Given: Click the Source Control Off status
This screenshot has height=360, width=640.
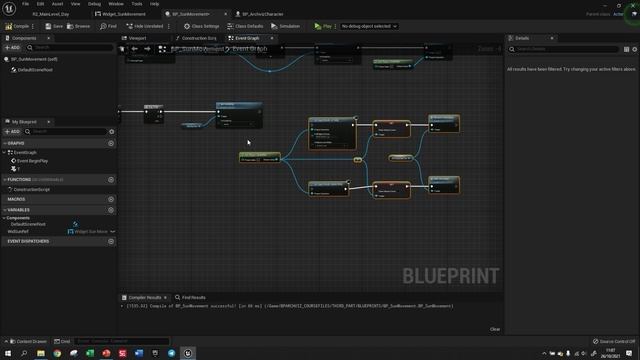Looking at the screenshot, I should (x=614, y=341).
